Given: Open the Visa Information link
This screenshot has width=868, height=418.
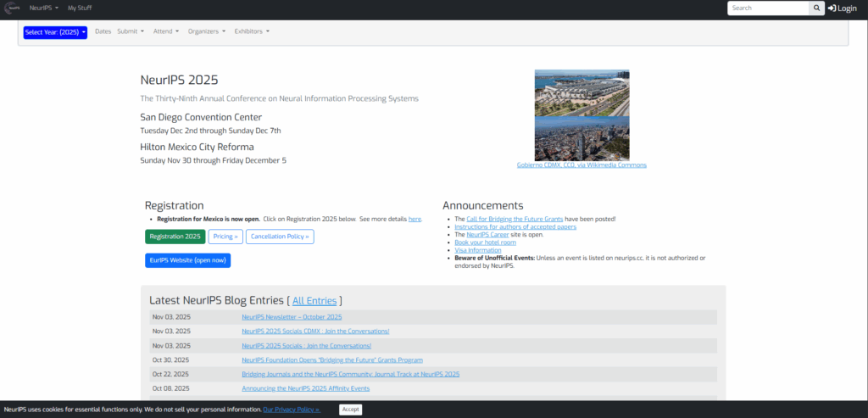Looking at the screenshot, I should pos(477,250).
